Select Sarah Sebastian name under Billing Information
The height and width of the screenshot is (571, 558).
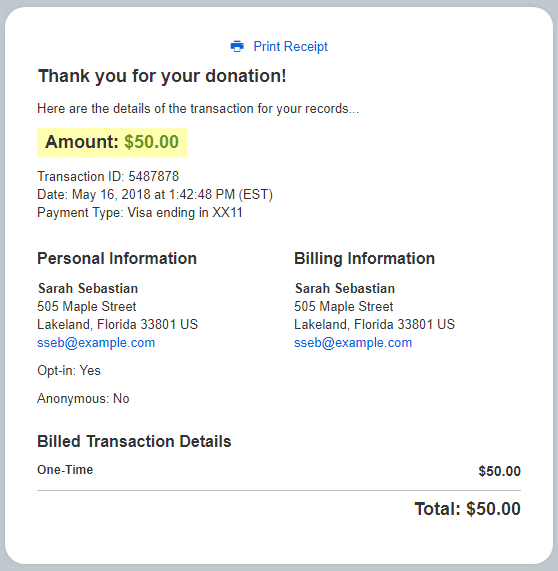(345, 288)
